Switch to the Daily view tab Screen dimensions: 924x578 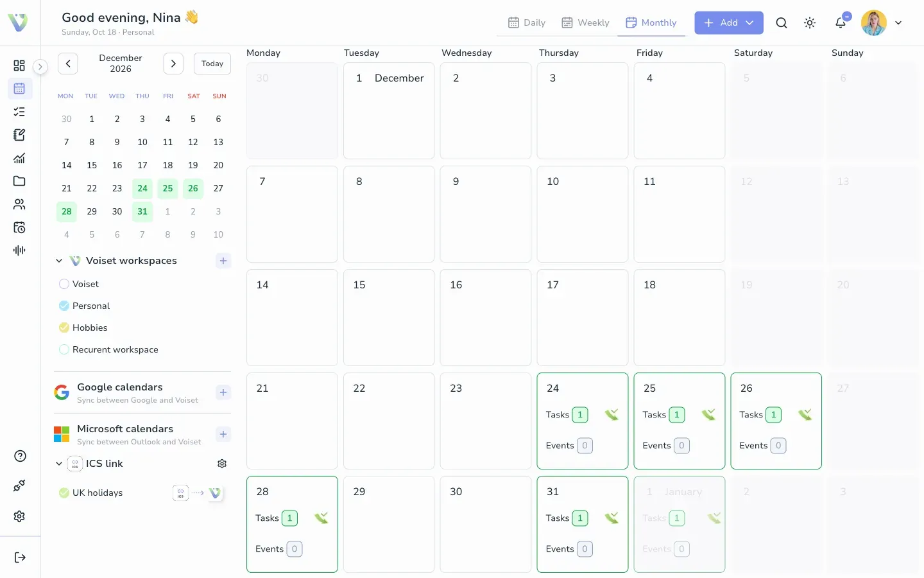click(x=527, y=23)
